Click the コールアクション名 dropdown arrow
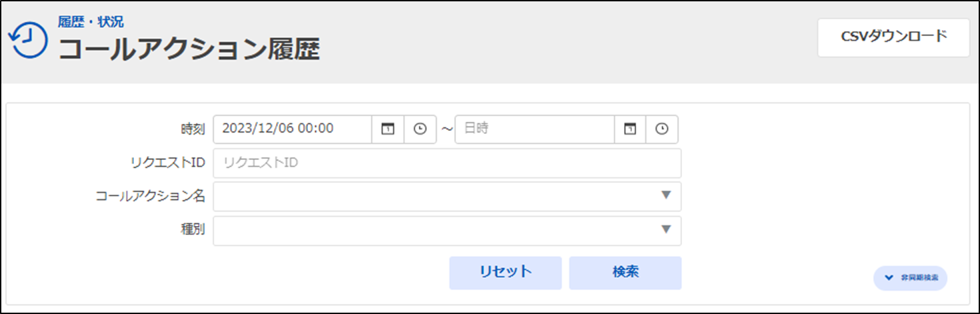The image size is (980, 314). pos(665,195)
